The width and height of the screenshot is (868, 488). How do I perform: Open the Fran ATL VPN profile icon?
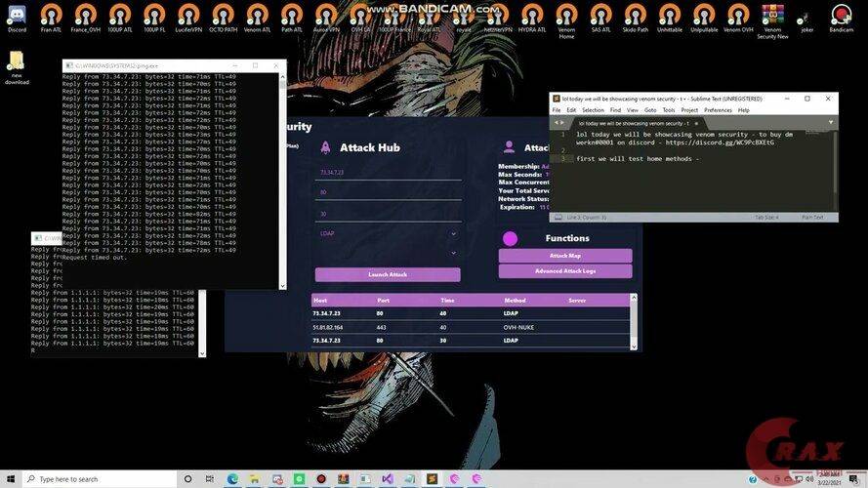[51, 19]
